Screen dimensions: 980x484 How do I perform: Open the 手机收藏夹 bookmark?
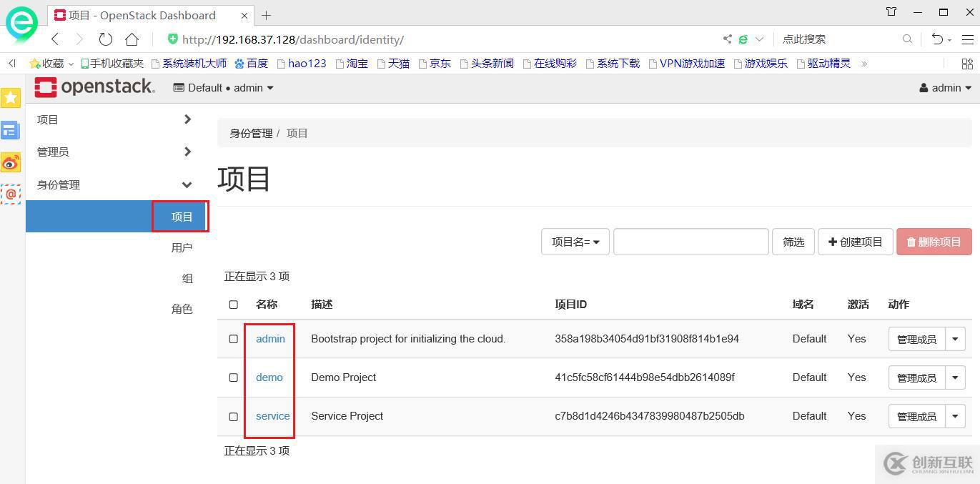pos(112,64)
